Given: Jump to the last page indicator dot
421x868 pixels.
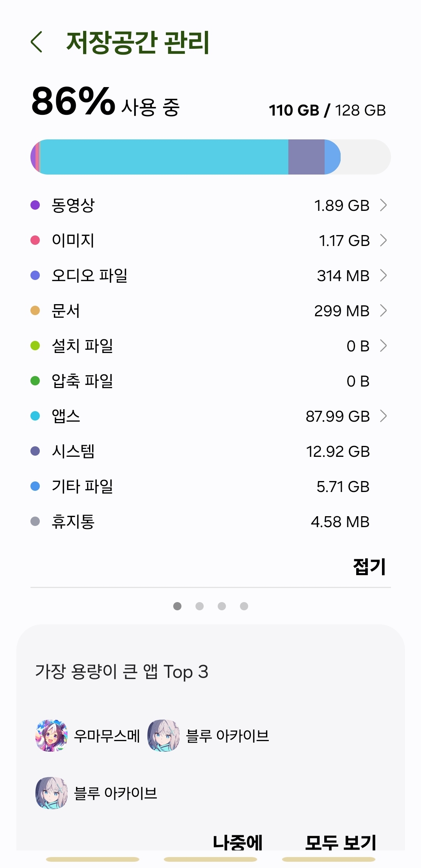Looking at the screenshot, I should (244, 606).
